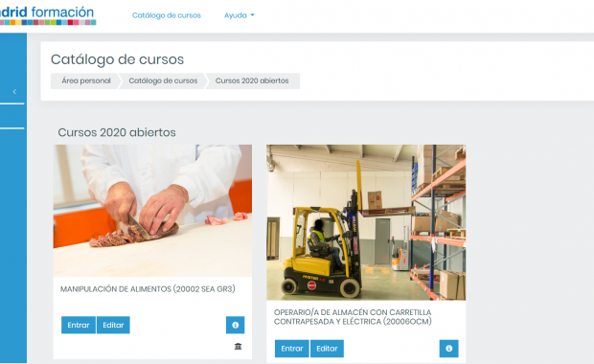594x364 pixels.
Task: Open the Ayuda dropdown menu
Action: (x=240, y=15)
